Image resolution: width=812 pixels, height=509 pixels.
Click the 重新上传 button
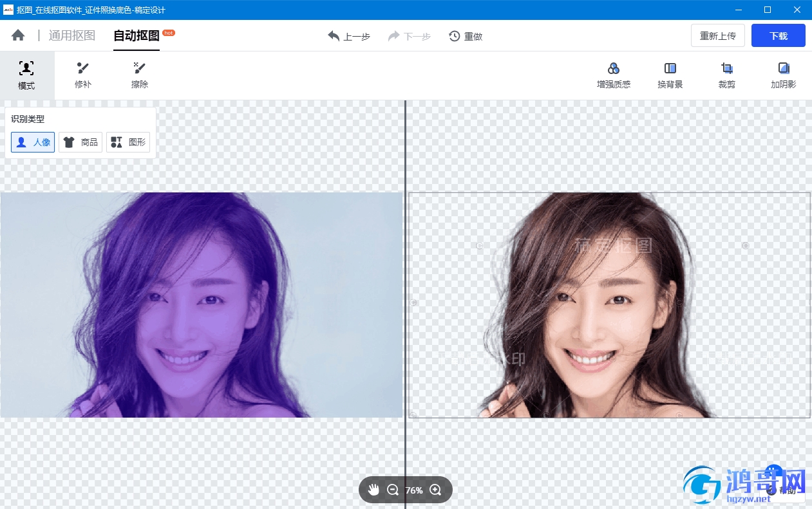point(718,36)
